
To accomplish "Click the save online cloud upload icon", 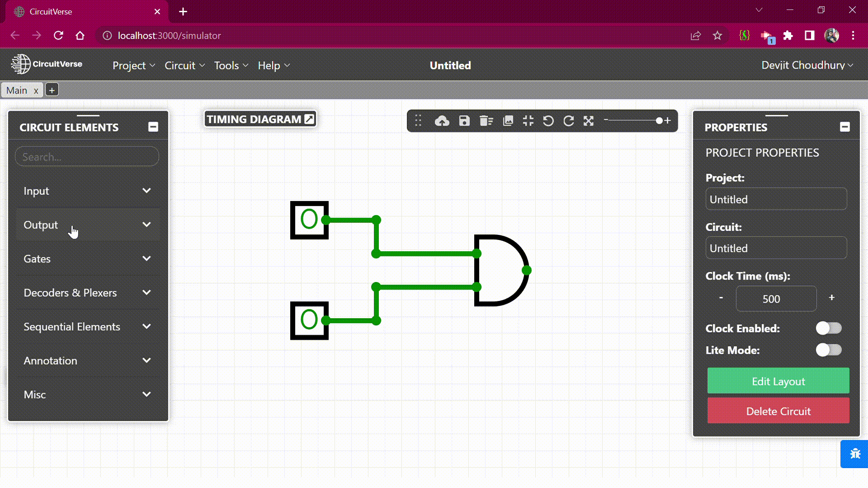I will pyautogui.click(x=442, y=121).
